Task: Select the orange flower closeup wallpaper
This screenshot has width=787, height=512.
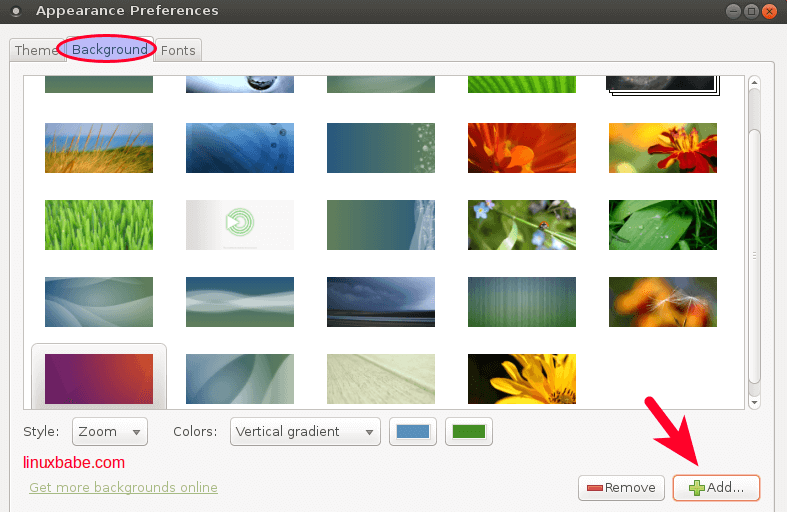Action: (x=522, y=148)
